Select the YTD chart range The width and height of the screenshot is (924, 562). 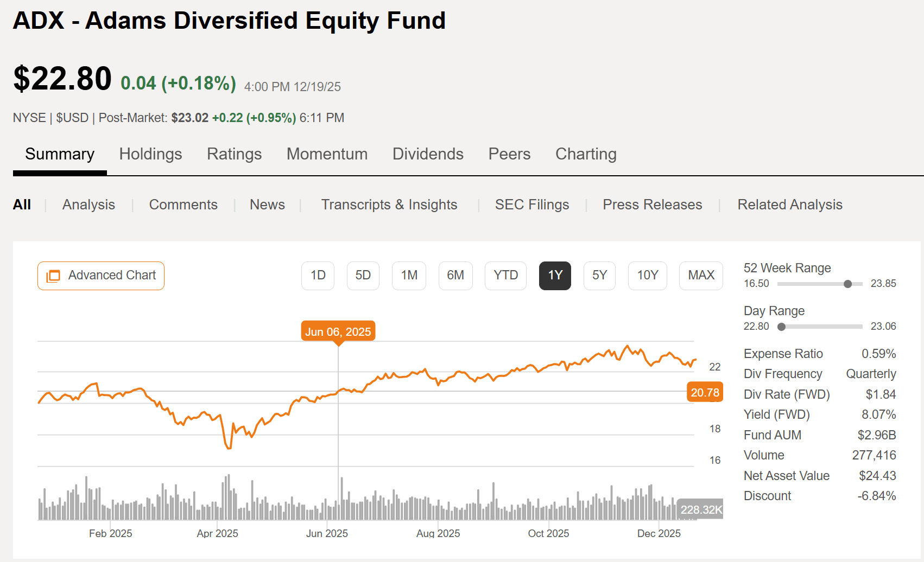[505, 276]
